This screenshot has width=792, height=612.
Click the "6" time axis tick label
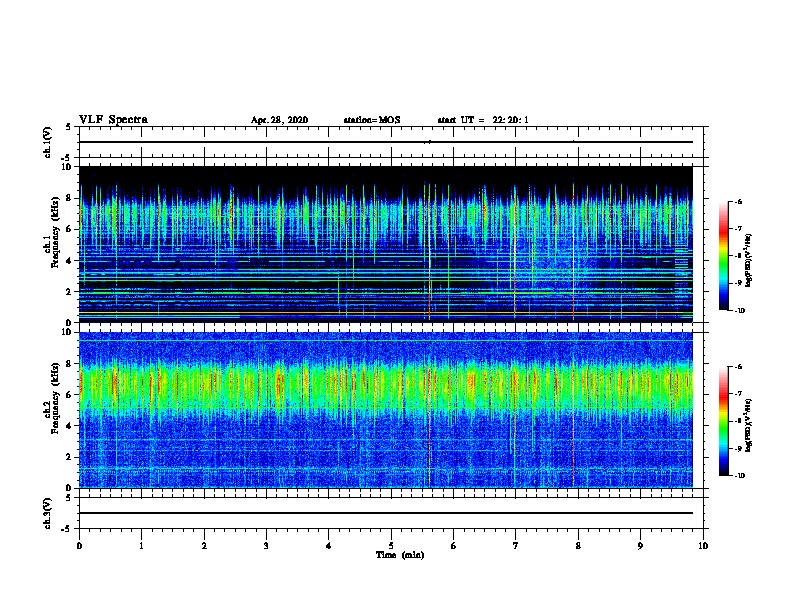click(454, 546)
